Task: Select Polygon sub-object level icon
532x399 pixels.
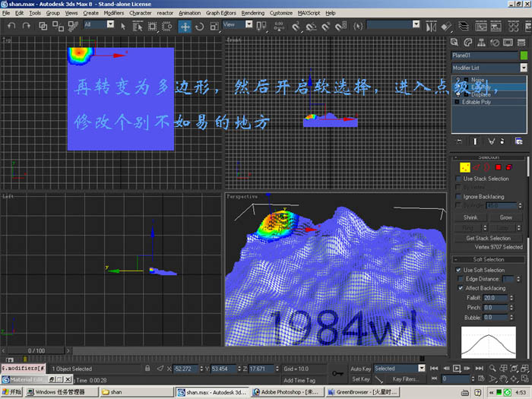Action: point(498,167)
